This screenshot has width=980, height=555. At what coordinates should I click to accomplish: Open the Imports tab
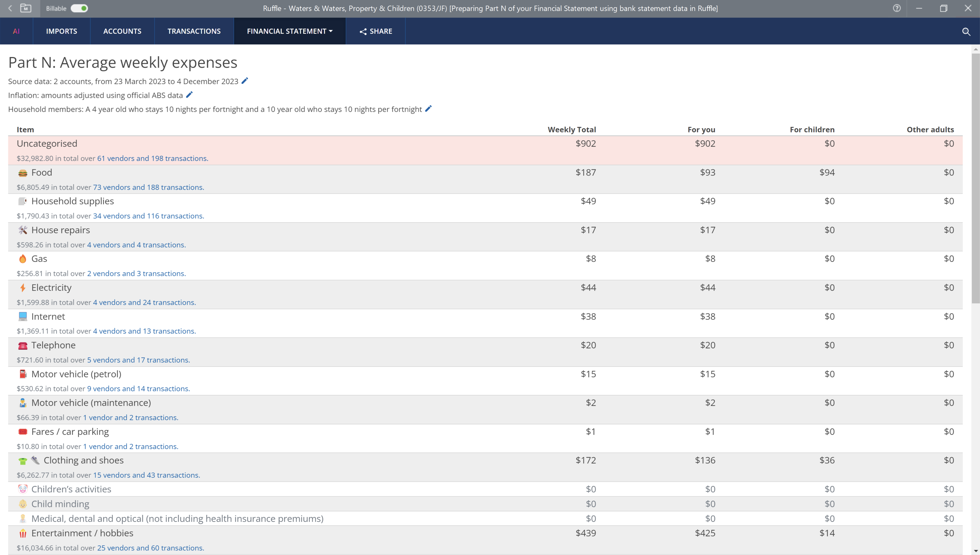(x=61, y=31)
